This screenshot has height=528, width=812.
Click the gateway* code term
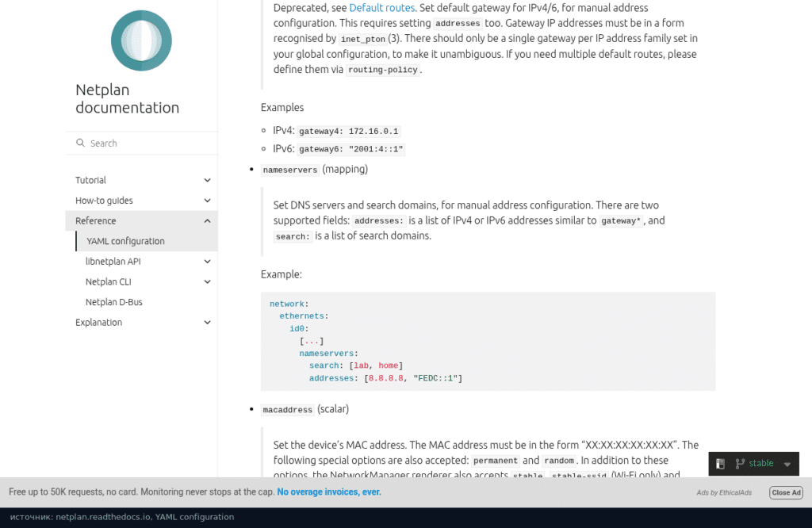click(x=621, y=221)
